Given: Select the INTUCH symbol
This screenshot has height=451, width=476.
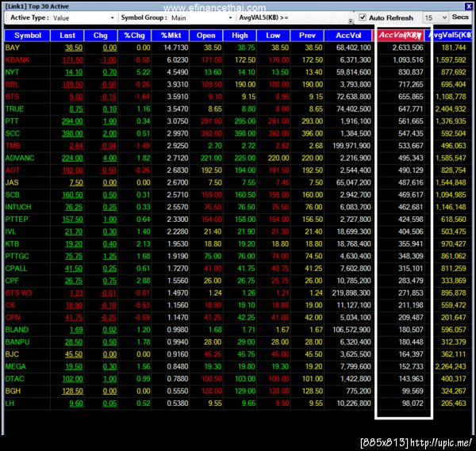Looking at the screenshot, I should point(18,207).
